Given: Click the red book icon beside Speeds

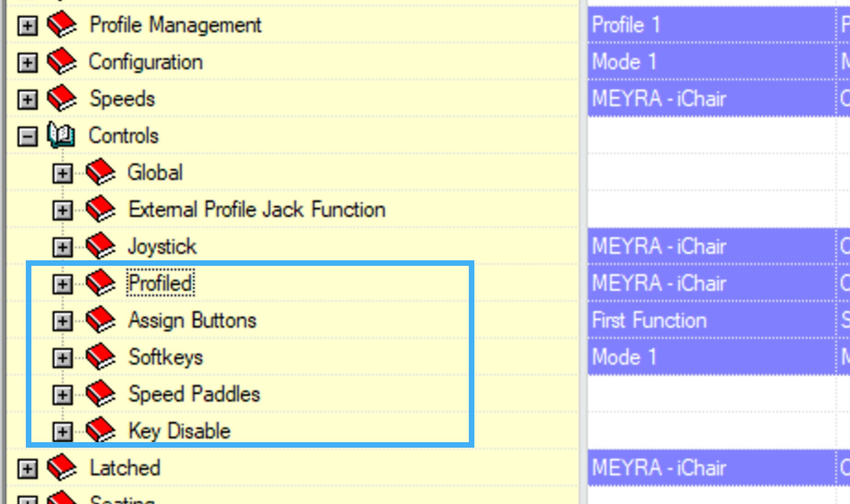Looking at the screenshot, I should [x=61, y=99].
